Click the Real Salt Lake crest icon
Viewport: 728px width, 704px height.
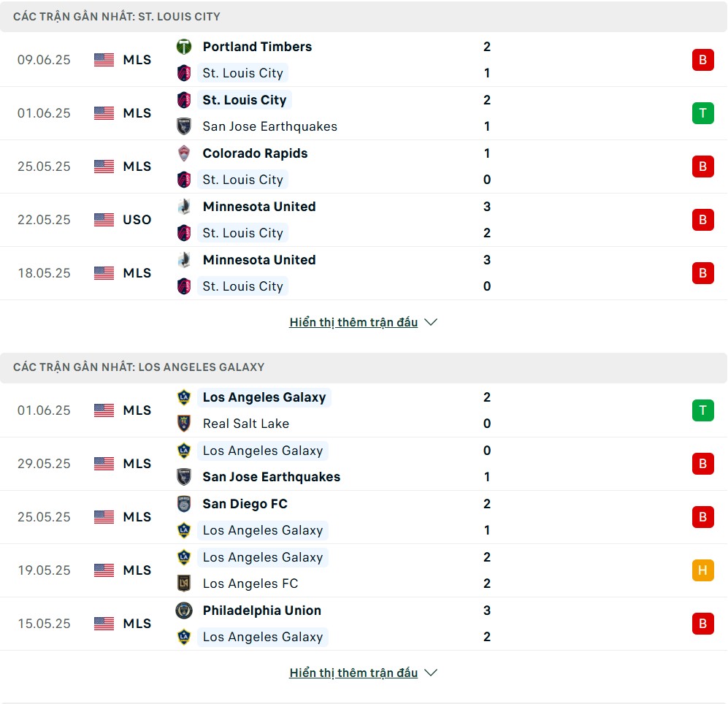184,424
